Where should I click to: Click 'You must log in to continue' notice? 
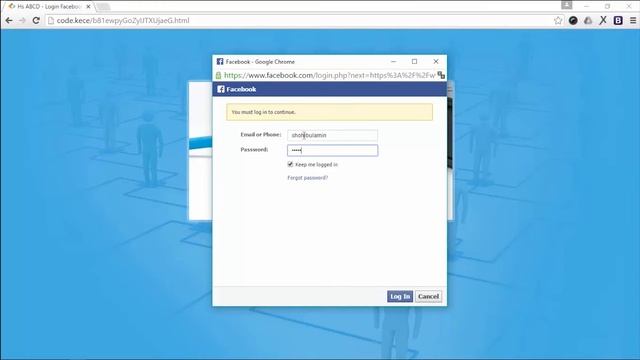point(329,112)
